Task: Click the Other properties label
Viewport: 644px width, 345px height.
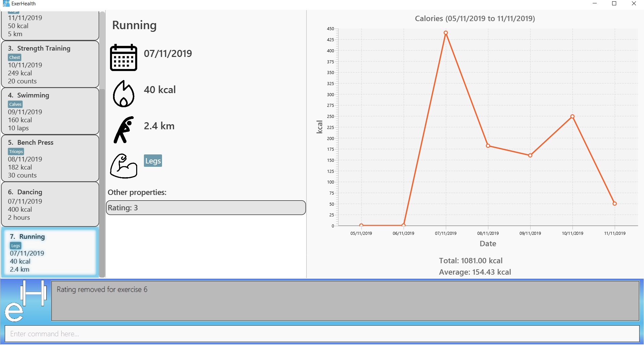Action: [x=137, y=192]
